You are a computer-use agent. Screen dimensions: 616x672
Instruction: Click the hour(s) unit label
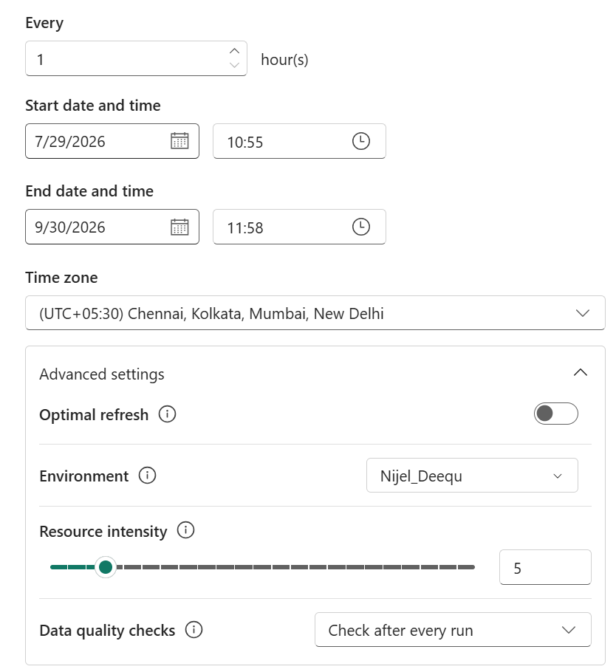[284, 60]
